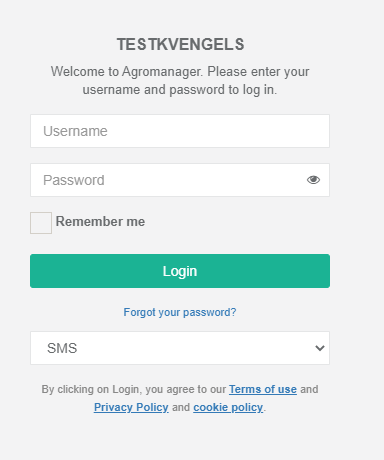Click the Remember me label text
The width and height of the screenshot is (384, 460).
(100, 222)
